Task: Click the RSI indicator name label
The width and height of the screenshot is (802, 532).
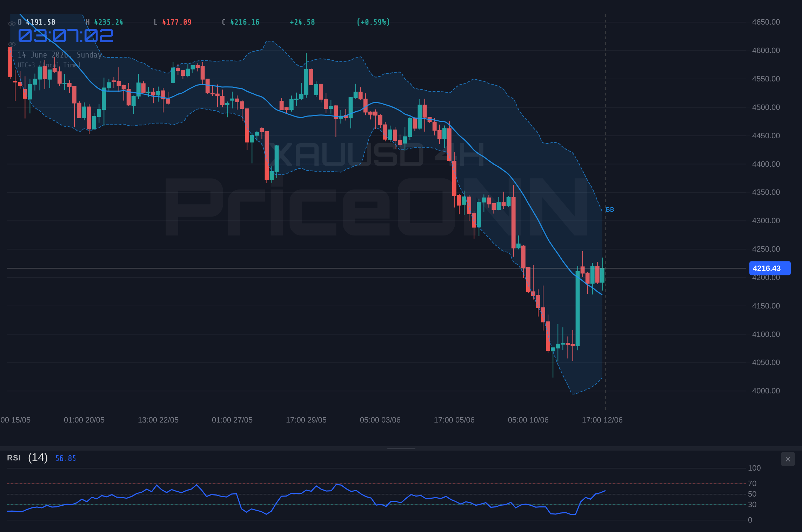Action: point(14,458)
